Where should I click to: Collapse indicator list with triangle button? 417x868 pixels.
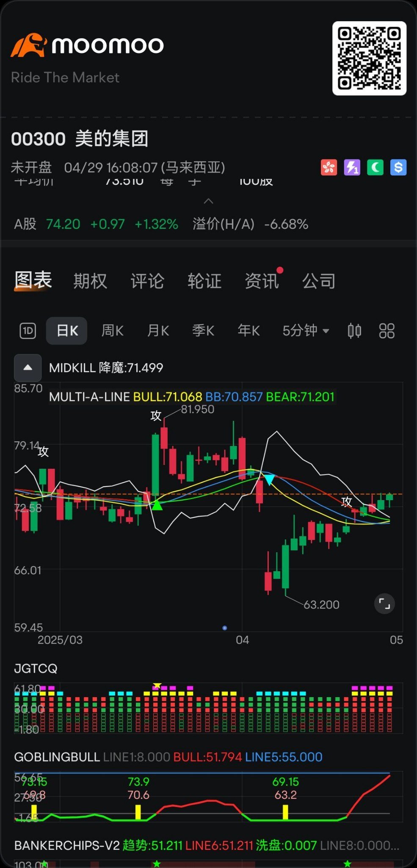coord(28,367)
